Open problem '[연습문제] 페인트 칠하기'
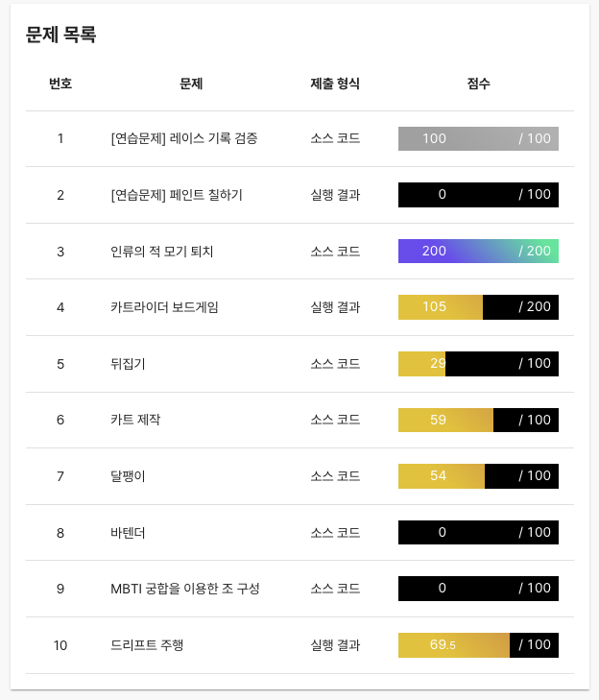The height and width of the screenshot is (700, 599). coord(177,195)
